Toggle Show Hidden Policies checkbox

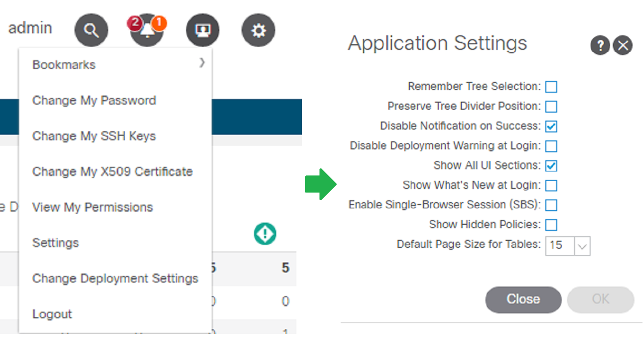(x=551, y=225)
